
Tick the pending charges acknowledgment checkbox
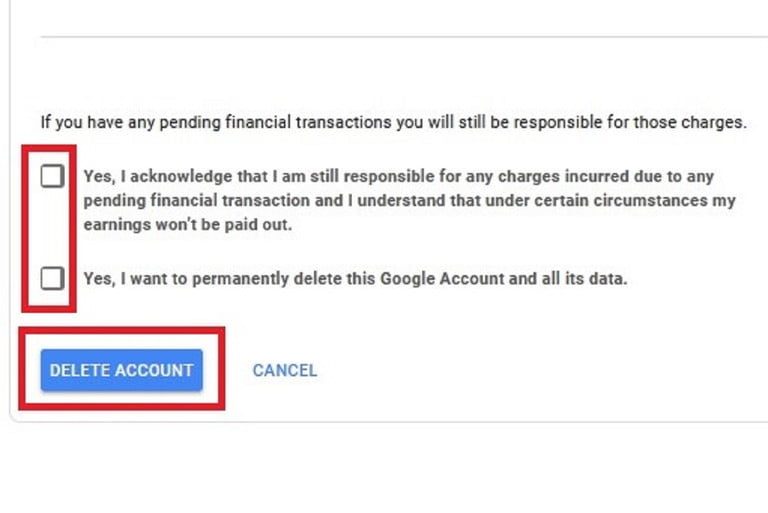52,177
